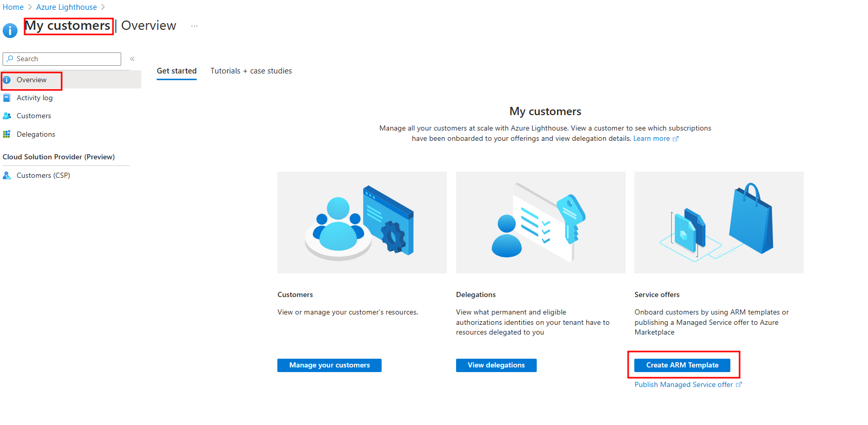This screenshot has width=868, height=425.
Task: Click the chevron between Home and Azure Lighthouse
Action: pos(30,7)
